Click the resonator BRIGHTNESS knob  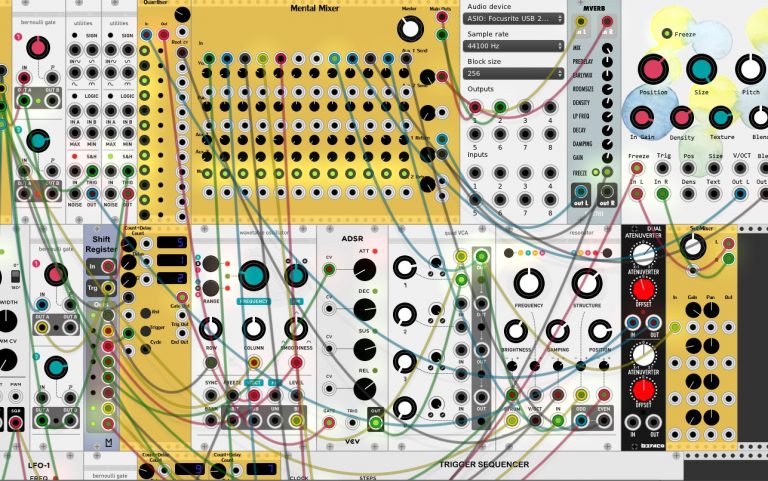click(x=515, y=331)
